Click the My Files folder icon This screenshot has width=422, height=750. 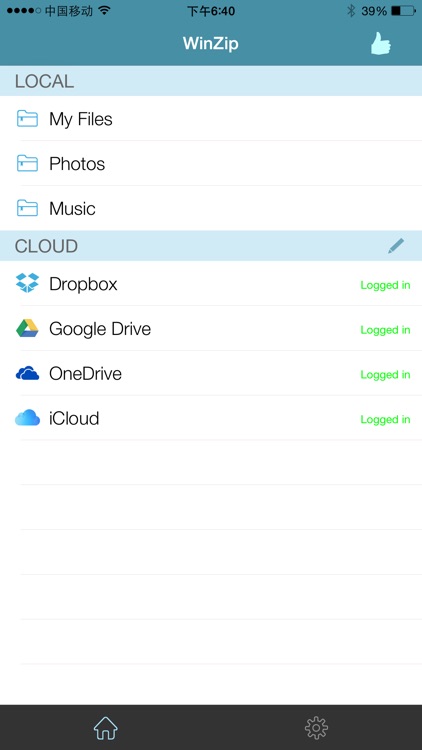27,118
